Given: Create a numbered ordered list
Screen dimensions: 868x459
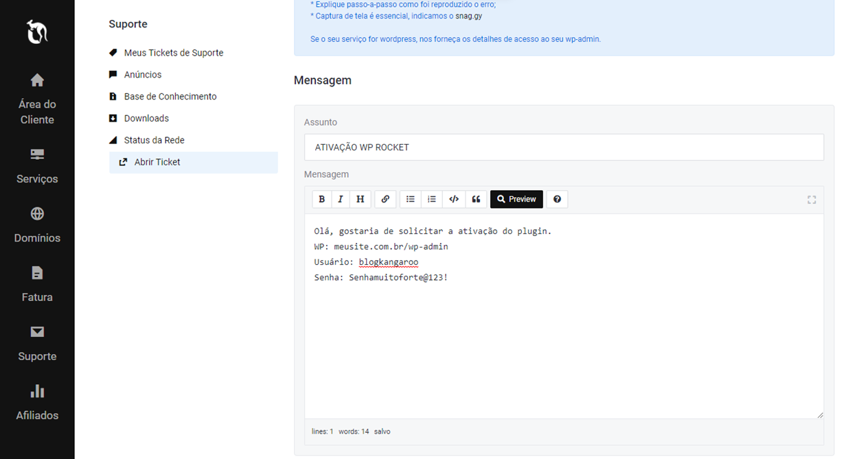Looking at the screenshot, I should [x=432, y=199].
